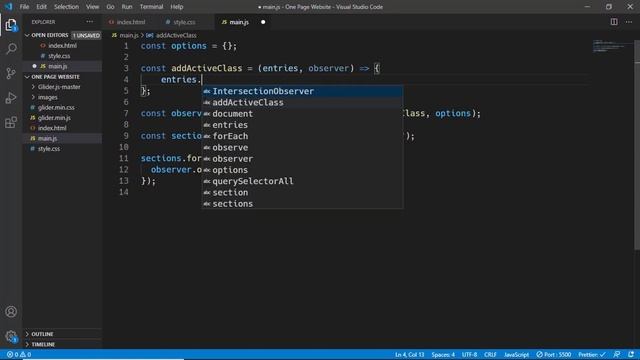Click Port : 5500 live server status
Image resolution: width=640 pixels, height=360 pixels.
(x=553, y=355)
